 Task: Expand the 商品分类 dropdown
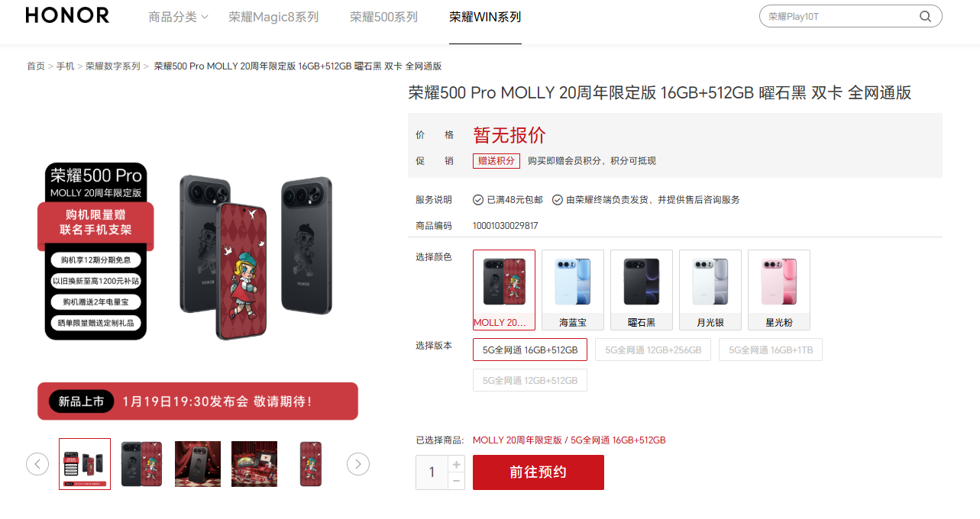[179, 17]
